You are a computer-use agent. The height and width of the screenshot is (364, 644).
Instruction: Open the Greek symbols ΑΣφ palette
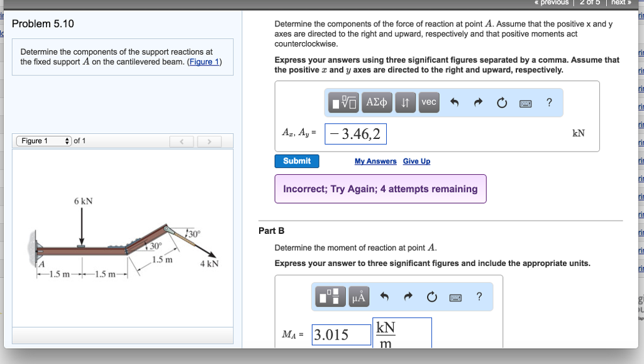(x=376, y=102)
